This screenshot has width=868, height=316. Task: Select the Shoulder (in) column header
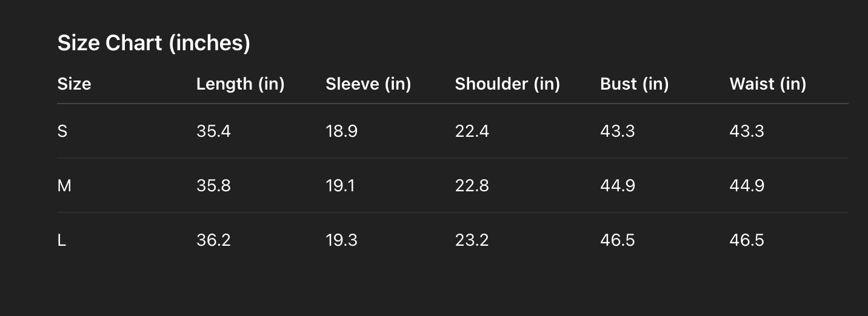pyautogui.click(x=507, y=84)
